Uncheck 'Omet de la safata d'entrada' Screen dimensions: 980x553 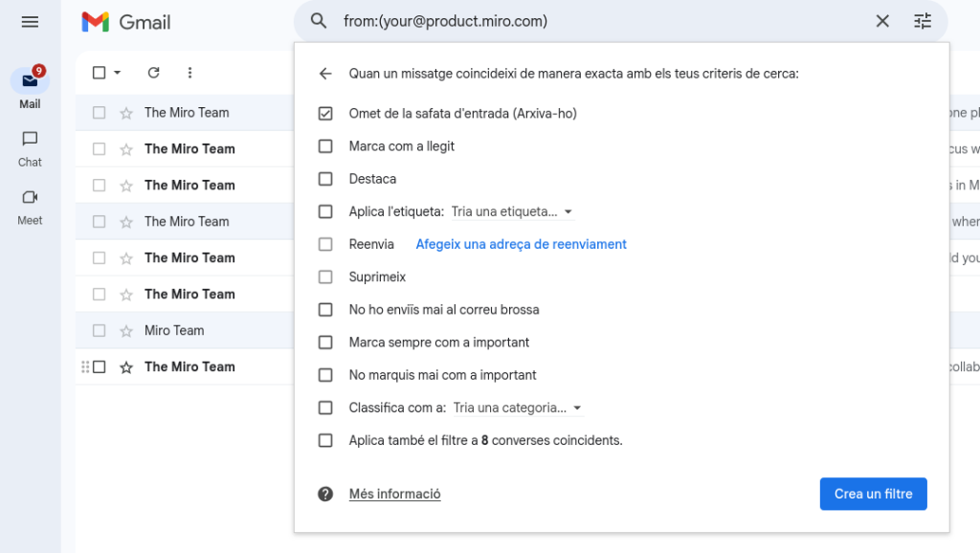325,114
